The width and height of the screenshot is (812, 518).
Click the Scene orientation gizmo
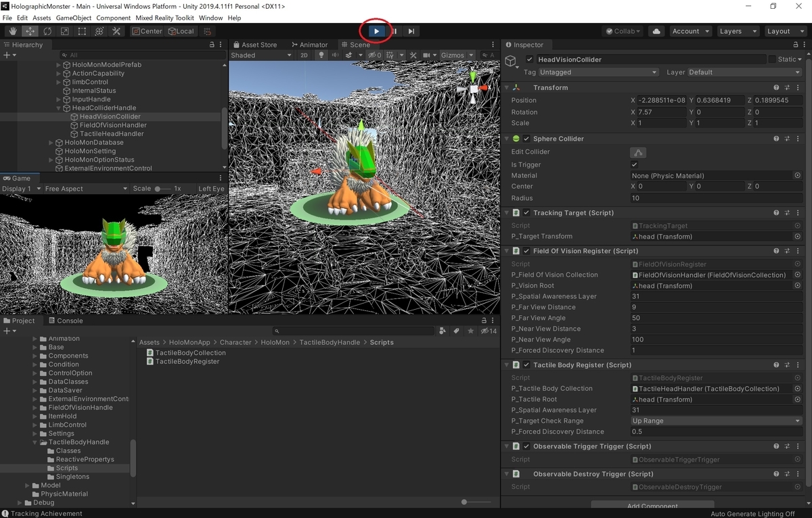coord(474,88)
